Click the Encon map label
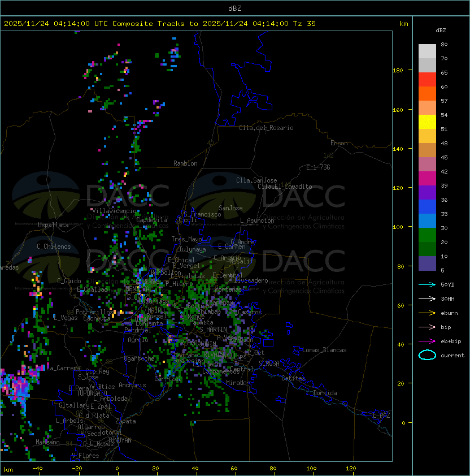 coord(339,143)
